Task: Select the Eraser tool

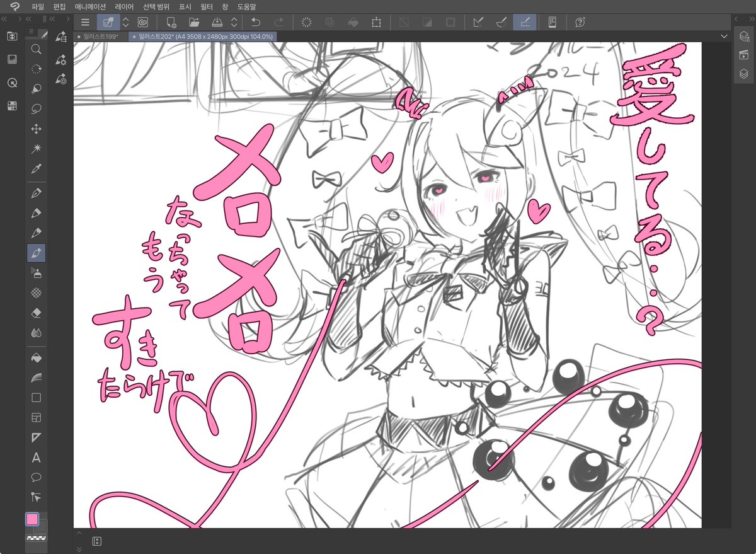Action: 37,313
